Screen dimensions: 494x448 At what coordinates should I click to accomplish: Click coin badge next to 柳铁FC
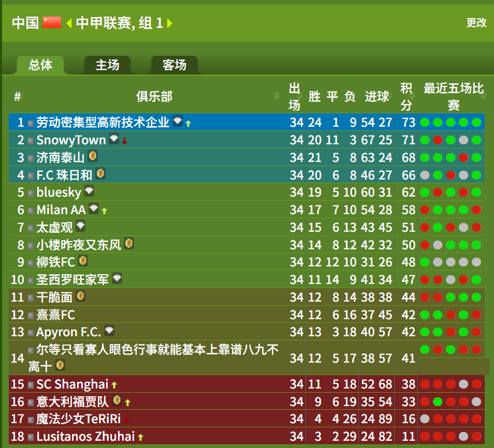click(x=83, y=261)
